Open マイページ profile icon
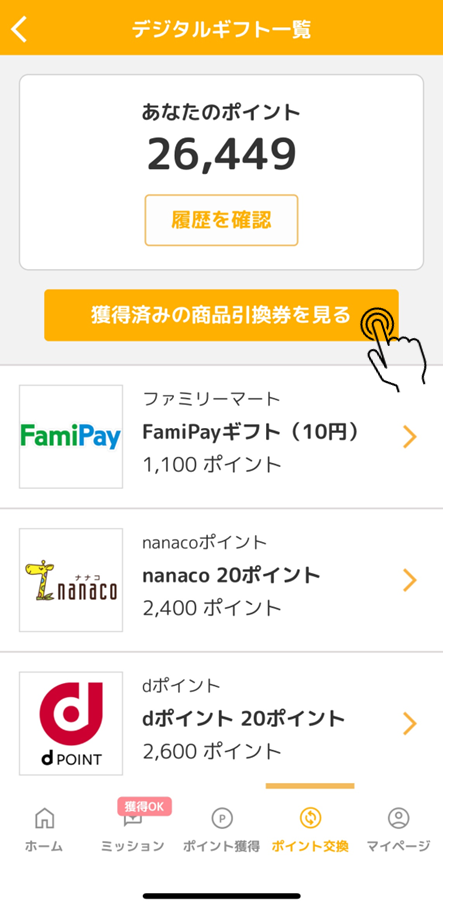Screen dimensions: 456x908 399,818
